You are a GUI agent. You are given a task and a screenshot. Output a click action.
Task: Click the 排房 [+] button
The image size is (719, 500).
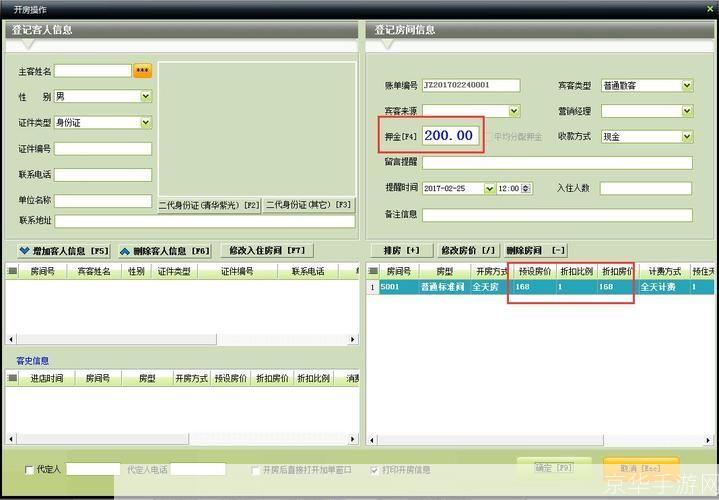402,250
